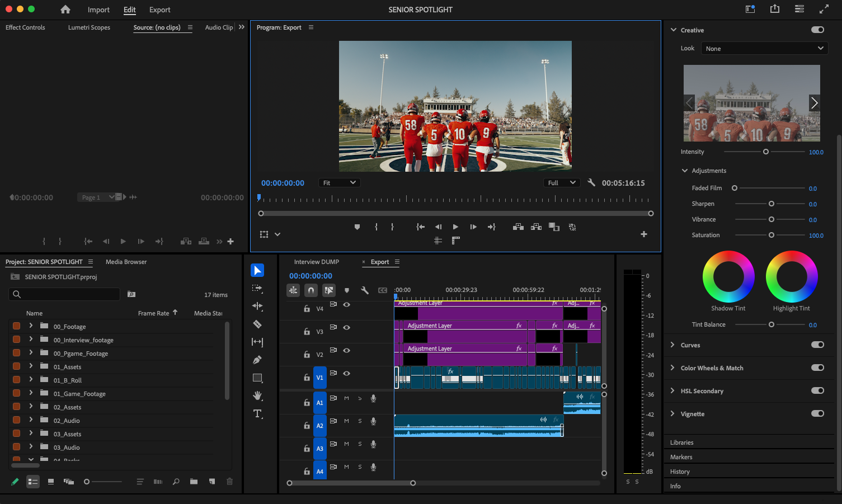Mute audio track A1

pyautogui.click(x=346, y=398)
